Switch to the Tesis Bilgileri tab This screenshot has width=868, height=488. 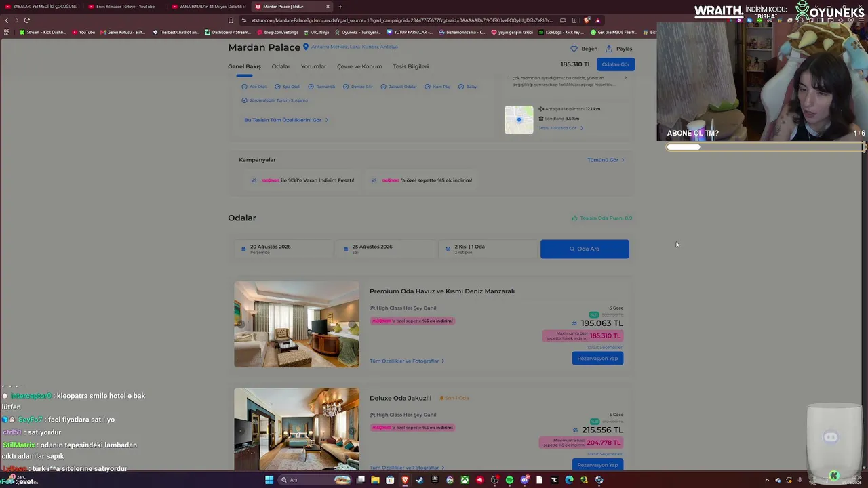click(x=410, y=66)
